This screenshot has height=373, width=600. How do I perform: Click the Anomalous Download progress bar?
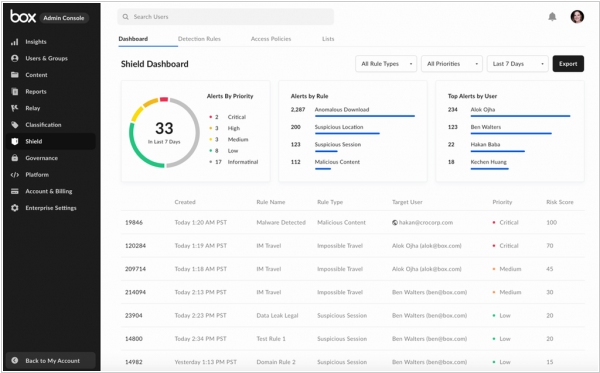(365, 116)
